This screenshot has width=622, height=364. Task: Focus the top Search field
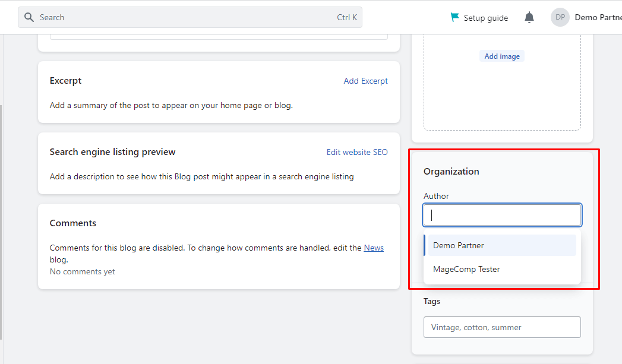pyautogui.click(x=178, y=17)
